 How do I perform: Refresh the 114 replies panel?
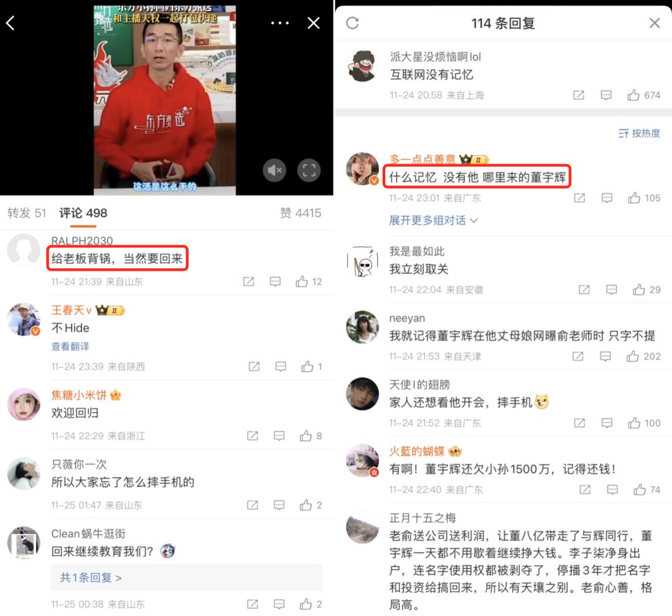coord(352,23)
